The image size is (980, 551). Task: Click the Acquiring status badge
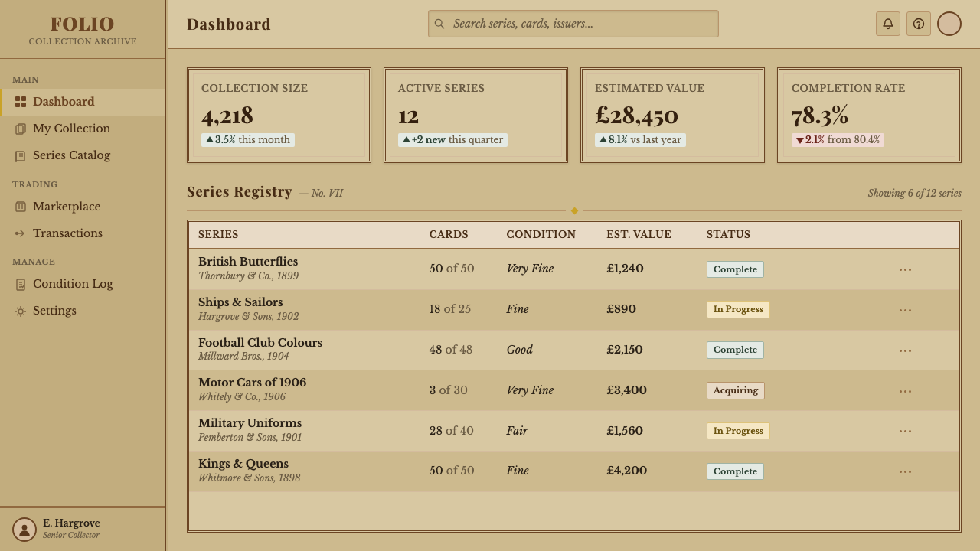coord(735,390)
